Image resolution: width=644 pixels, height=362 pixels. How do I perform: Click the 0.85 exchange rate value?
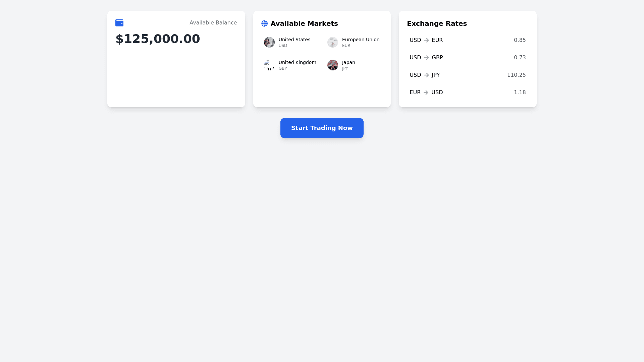pos(520,40)
